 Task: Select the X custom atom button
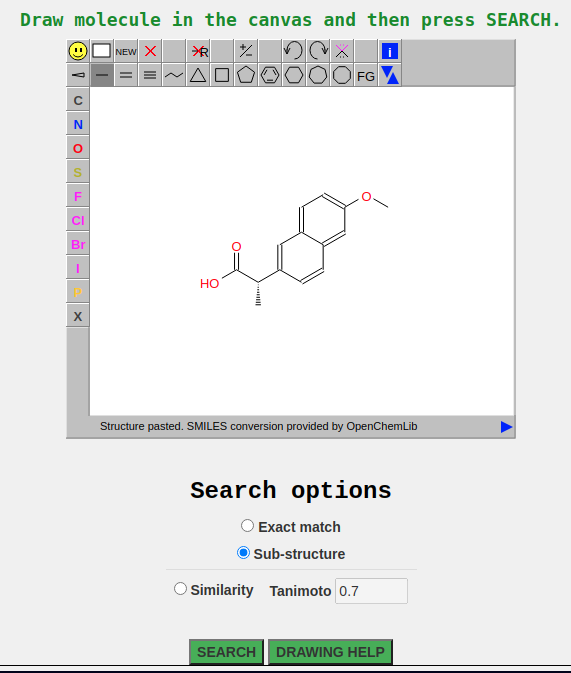coord(78,317)
